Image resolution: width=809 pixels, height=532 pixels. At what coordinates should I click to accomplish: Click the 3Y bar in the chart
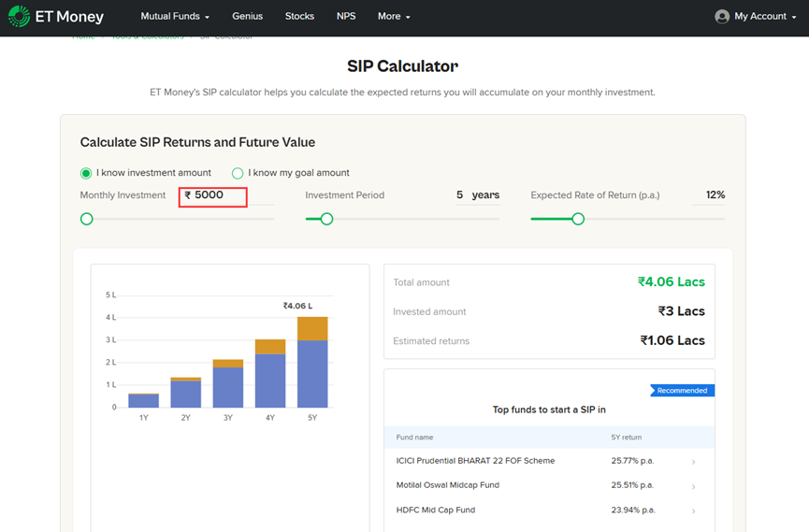[x=227, y=383]
